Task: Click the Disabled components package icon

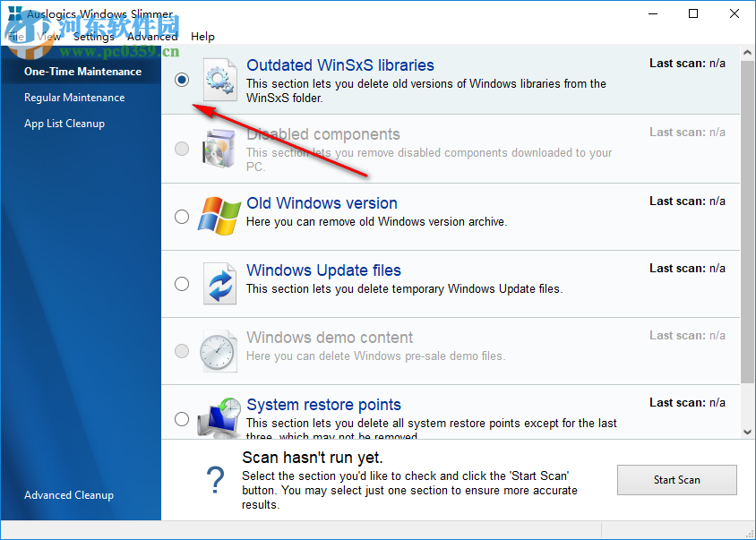Action: pos(219,147)
